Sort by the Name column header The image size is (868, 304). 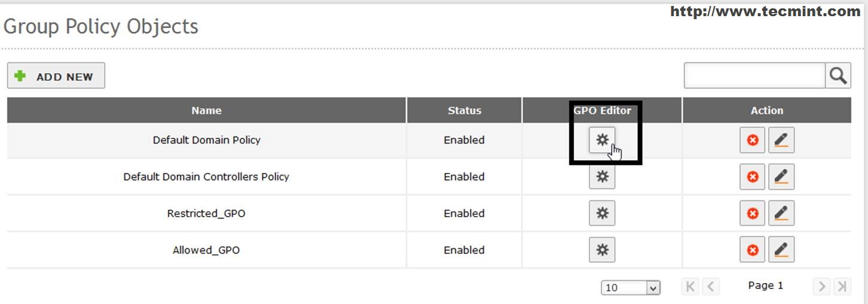[206, 110]
